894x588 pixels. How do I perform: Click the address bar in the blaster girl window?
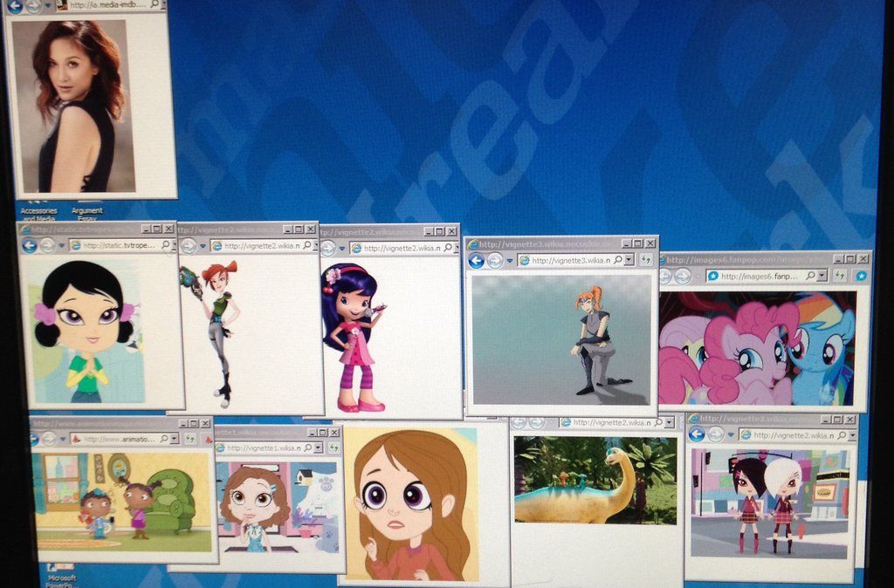coord(262,245)
